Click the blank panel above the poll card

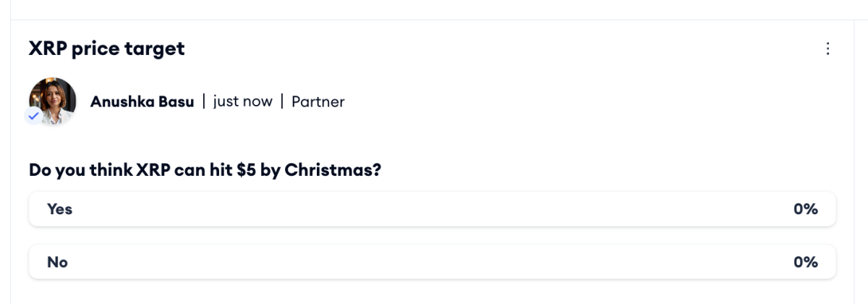point(434,9)
